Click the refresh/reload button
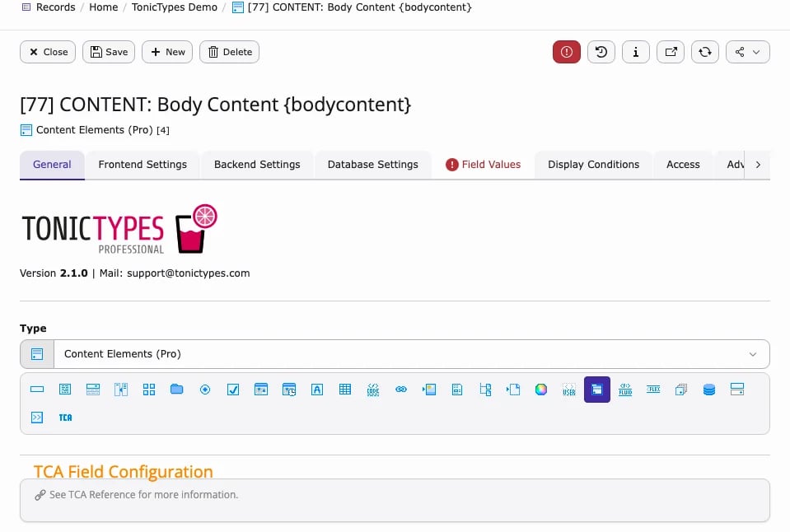 point(705,52)
